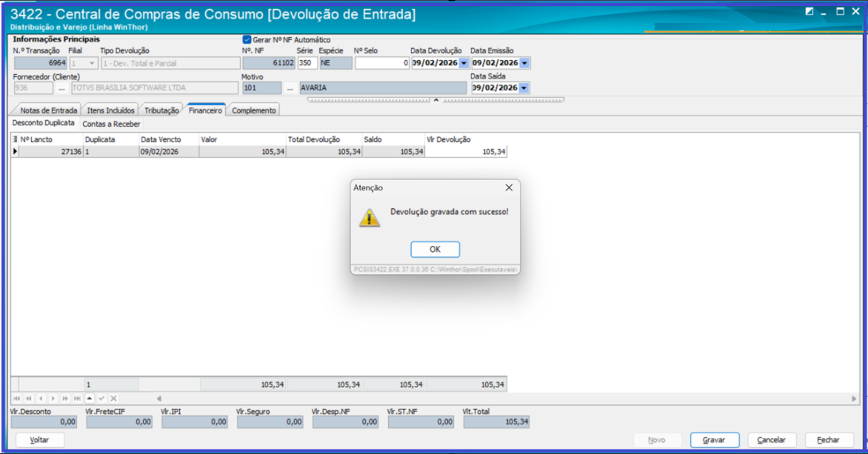
Task: Click the Saldo column header
Action: [393, 139]
